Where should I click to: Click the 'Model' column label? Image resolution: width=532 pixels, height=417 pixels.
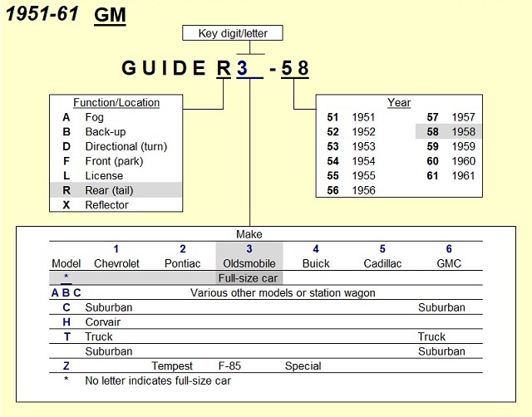click(x=66, y=263)
